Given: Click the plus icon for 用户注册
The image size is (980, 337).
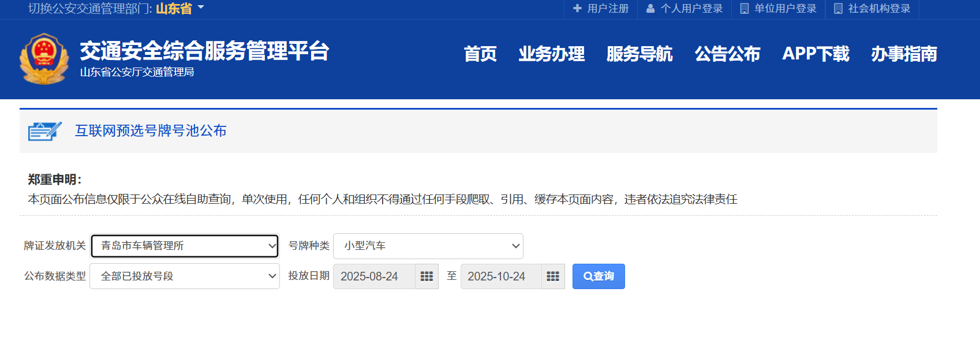Looking at the screenshot, I should point(577,9).
